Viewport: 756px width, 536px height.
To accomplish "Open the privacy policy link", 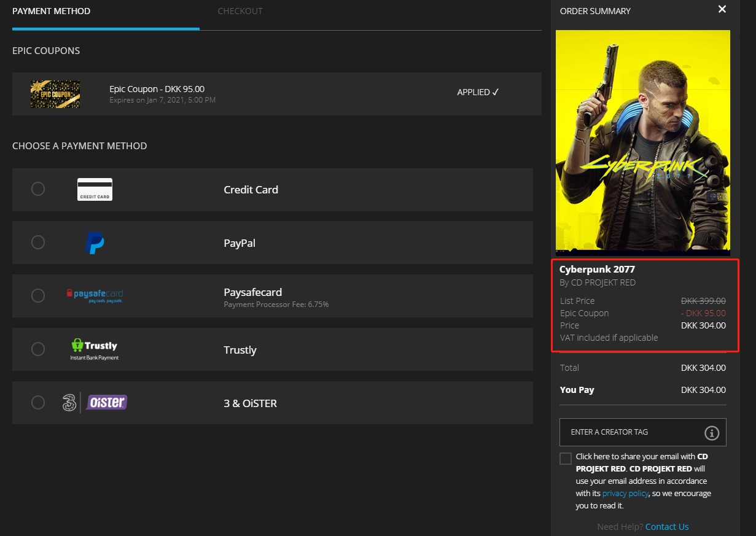I will (625, 493).
